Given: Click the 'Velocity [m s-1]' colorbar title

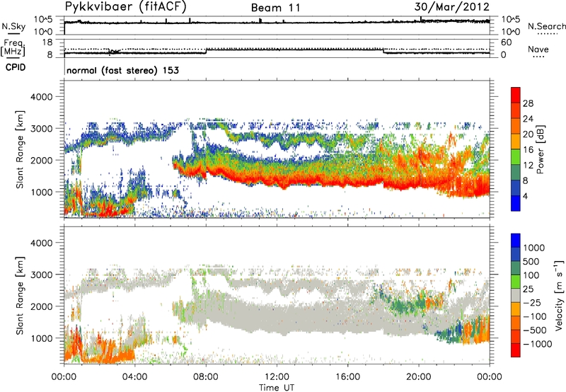Looking at the screenshot, I should (x=559, y=295).
